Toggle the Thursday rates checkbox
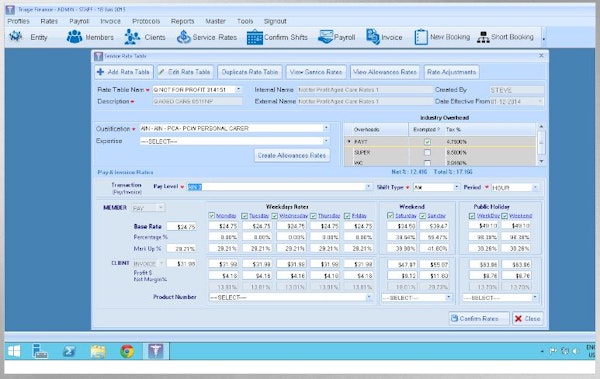The height and width of the screenshot is (379, 600). [313, 216]
